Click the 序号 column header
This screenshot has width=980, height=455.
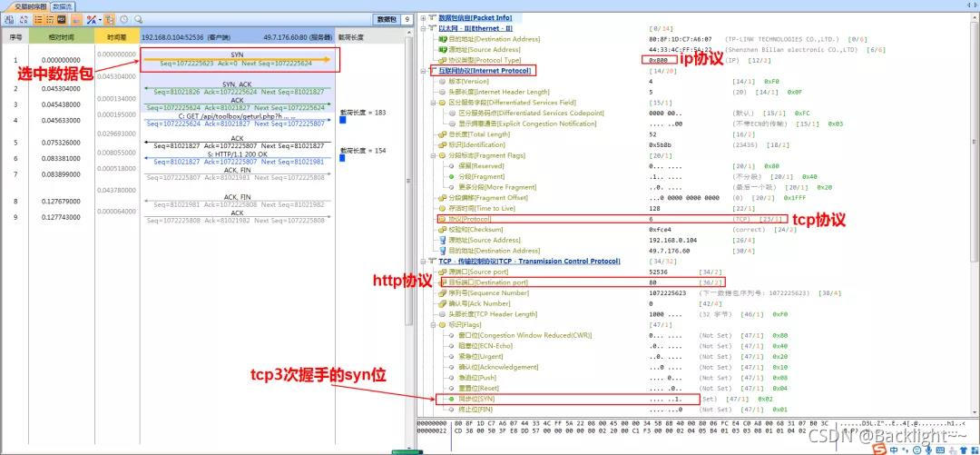[15, 37]
